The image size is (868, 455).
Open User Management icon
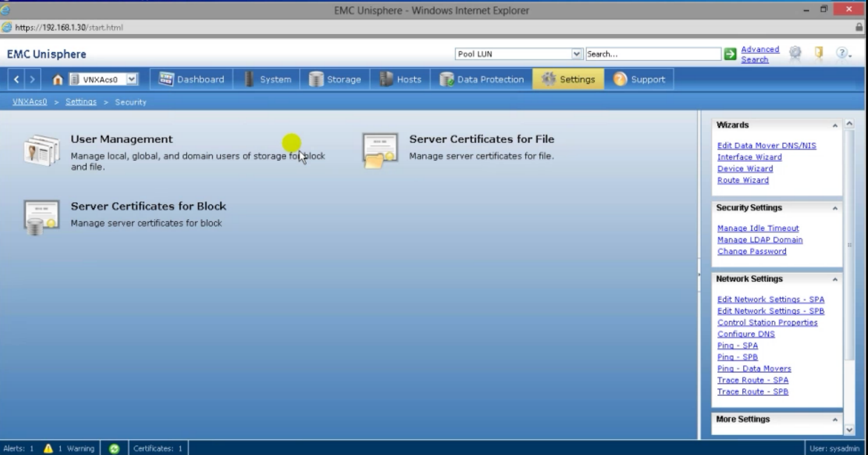click(42, 150)
